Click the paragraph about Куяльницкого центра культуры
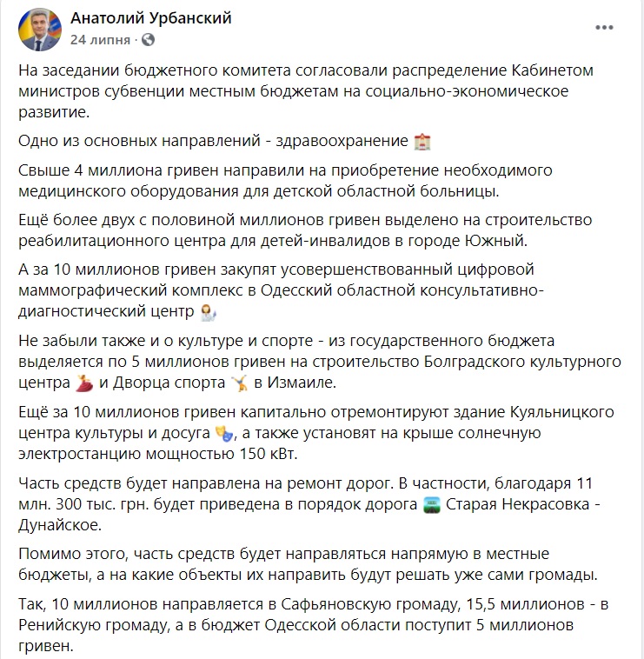Image resolution: width=644 pixels, height=659 pixels. click(x=316, y=433)
